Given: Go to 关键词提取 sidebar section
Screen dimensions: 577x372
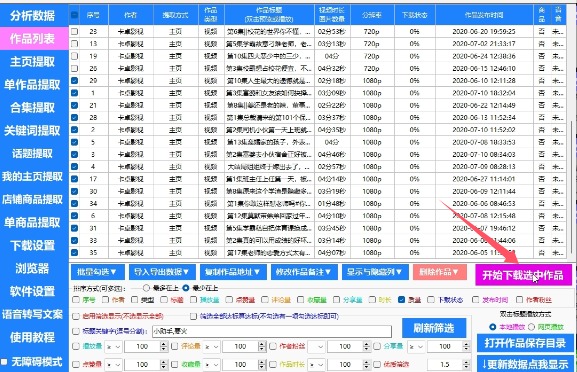Looking at the screenshot, I should click(x=32, y=131).
